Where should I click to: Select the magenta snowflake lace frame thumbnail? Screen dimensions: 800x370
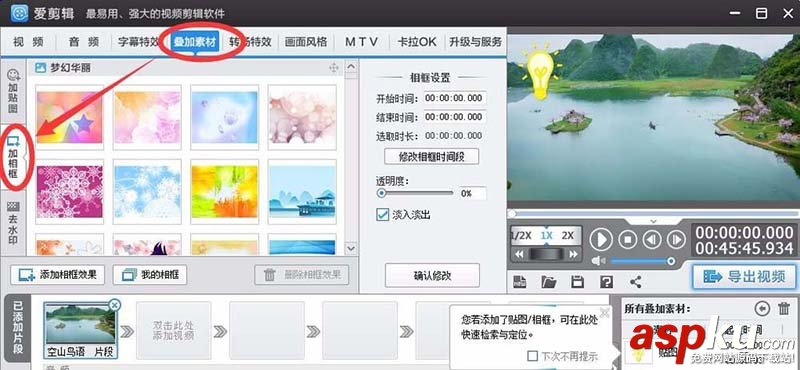coord(70,191)
